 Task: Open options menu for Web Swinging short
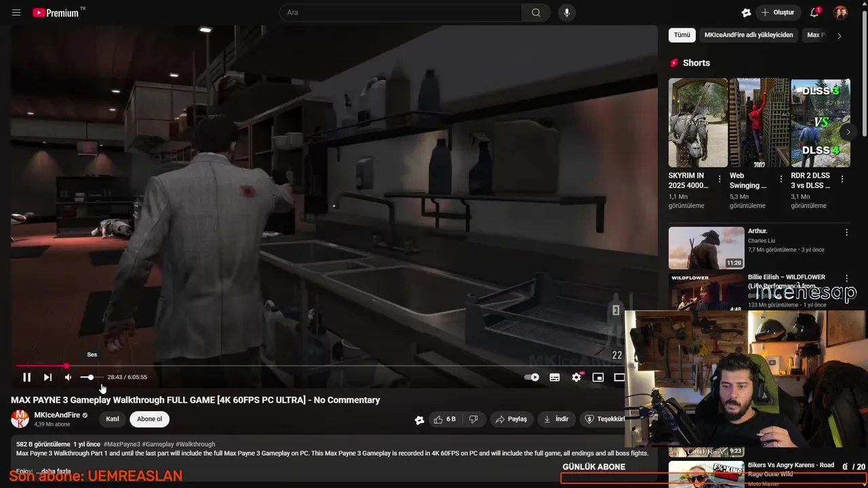click(x=781, y=180)
